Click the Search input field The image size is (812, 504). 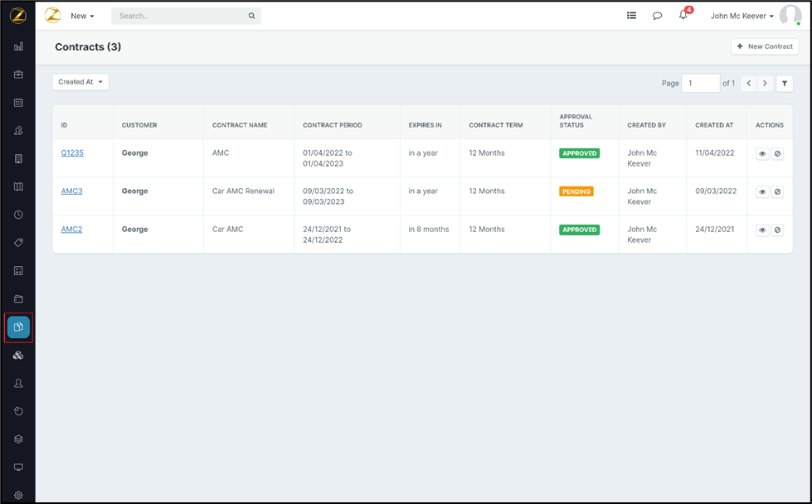coord(182,16)
